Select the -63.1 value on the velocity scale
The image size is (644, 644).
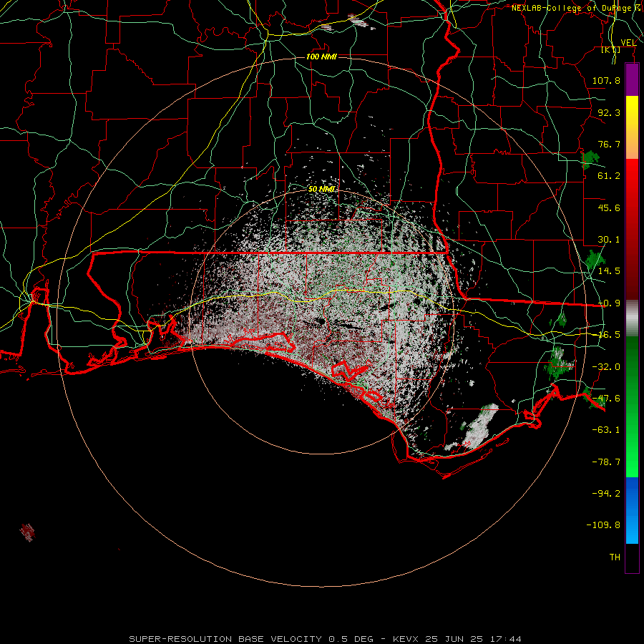pos(606,430)
